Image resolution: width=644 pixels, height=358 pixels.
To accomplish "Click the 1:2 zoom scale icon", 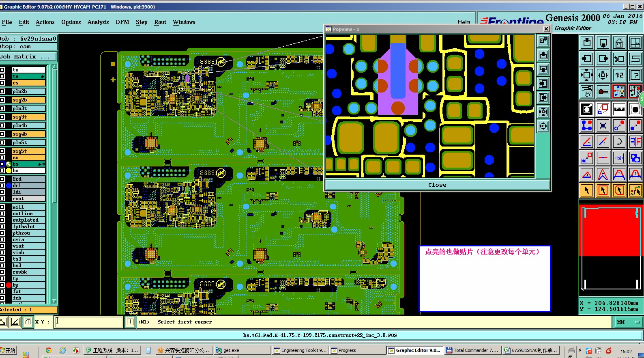I will (x=619, y=75).
